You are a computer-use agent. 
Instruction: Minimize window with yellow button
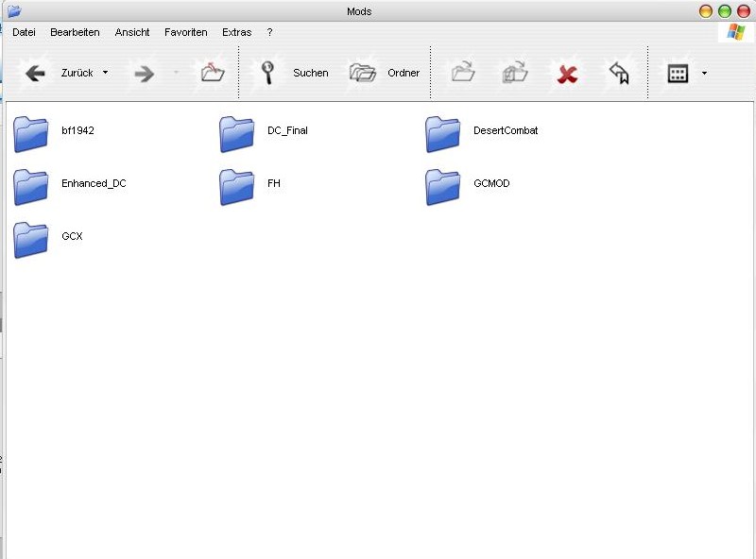[706, 11]
